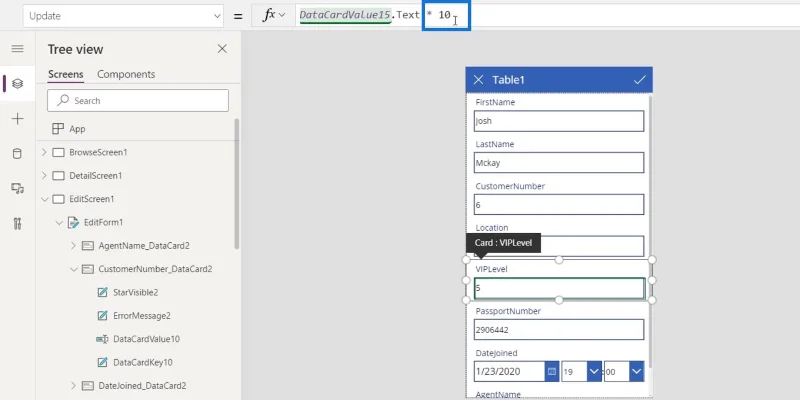Select the DataCardValue10 text input icon
800x400 pixels.
(x=102, y=339)
